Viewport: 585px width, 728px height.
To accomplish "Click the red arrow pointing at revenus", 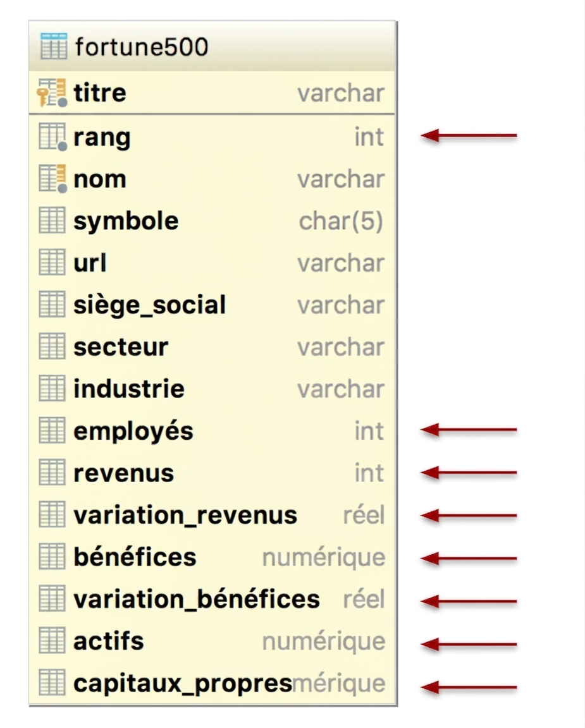I will coord(469,473).
